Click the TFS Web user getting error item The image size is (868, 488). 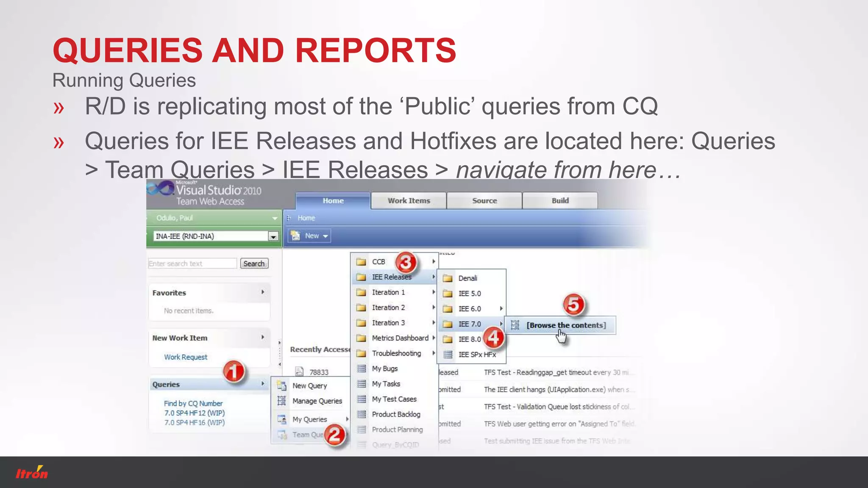click(559, 424)
